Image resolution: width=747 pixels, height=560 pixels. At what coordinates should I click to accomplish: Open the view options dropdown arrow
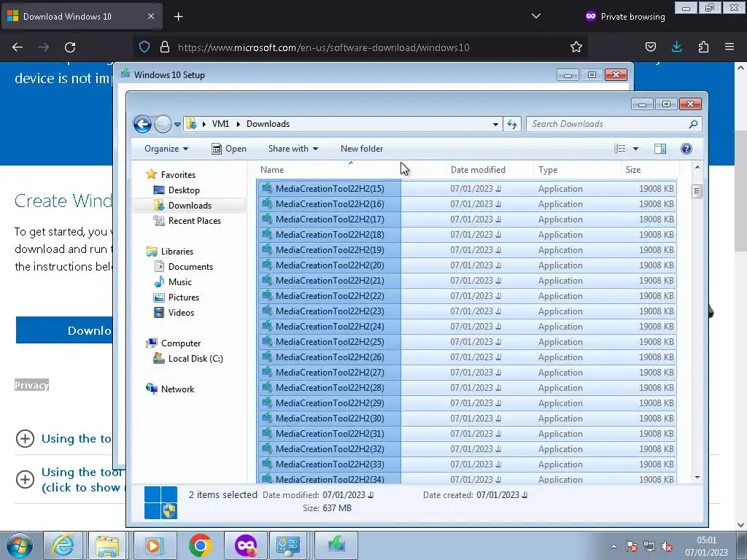coord(635,149)
